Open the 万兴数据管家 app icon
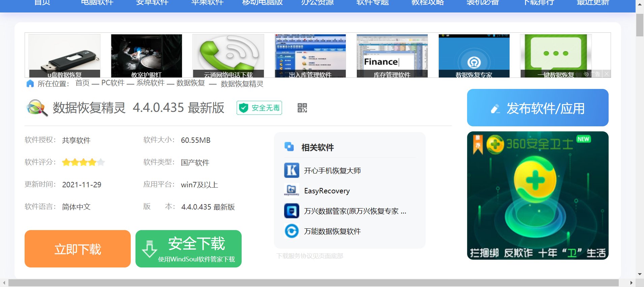 point(292,211)
